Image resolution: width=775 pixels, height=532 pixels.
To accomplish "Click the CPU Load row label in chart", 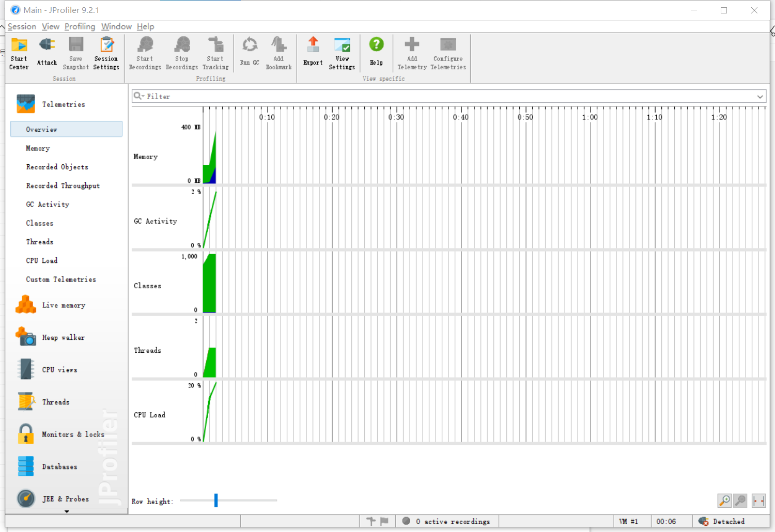I will coord(150,415).
